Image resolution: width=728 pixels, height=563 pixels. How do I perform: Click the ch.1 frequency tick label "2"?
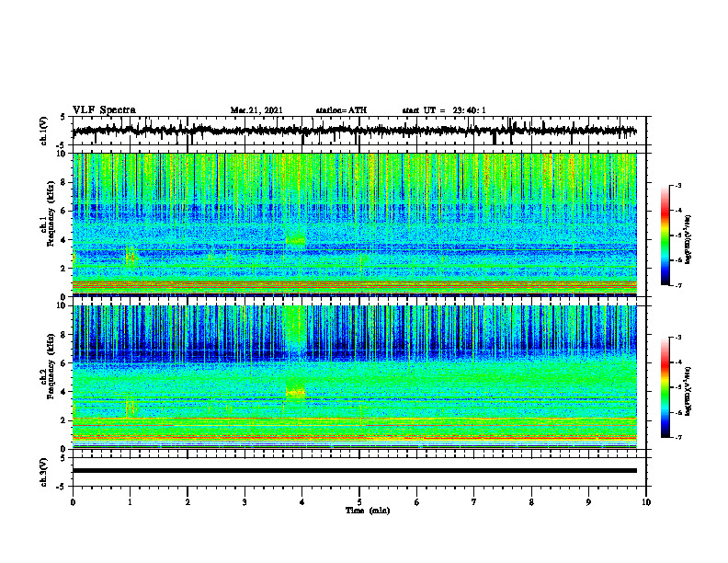pyautogui.click(x=64, y=269)
